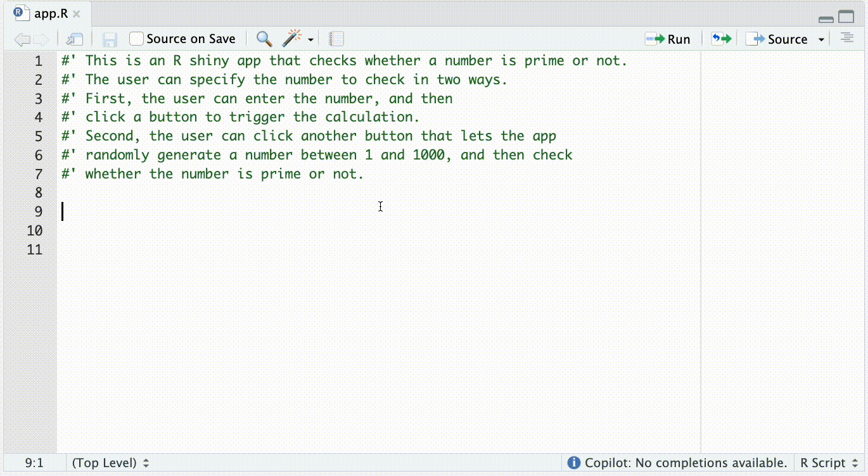Click the Copilot info status icon
868x476 pixels.
click(574, 463)
